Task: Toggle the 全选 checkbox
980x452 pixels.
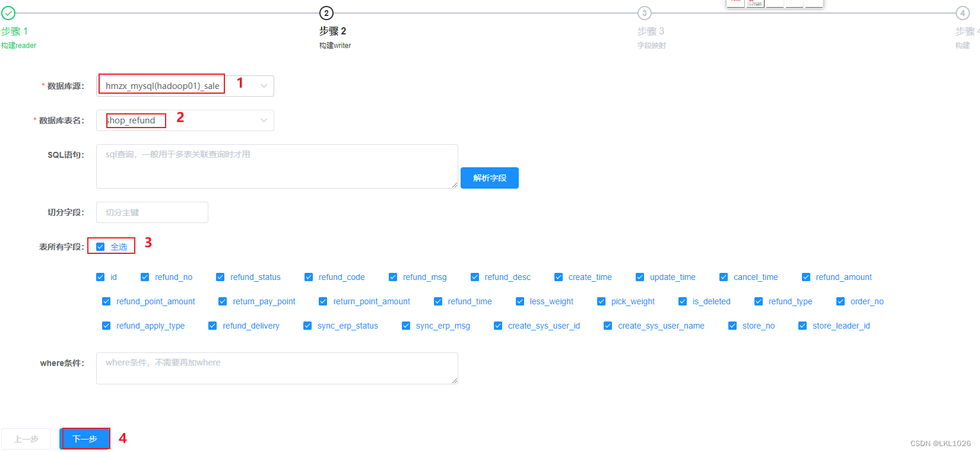Action: click(100, 247)
